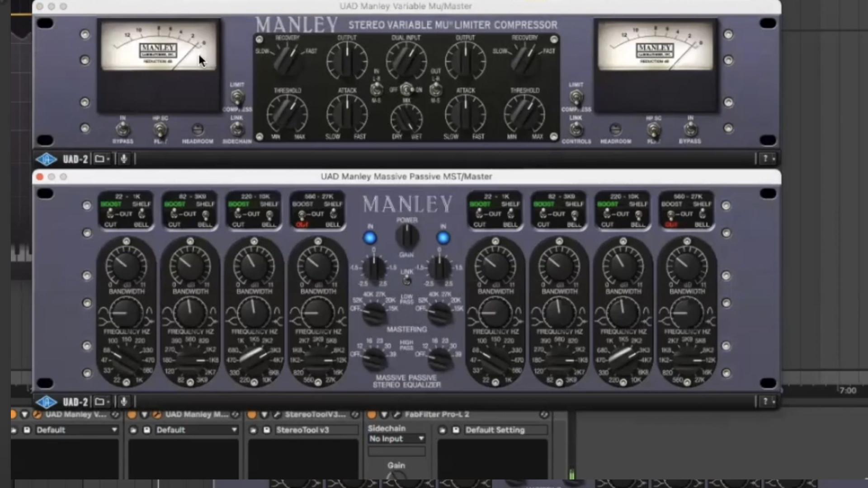Hot-swap the FabFilter Pro-L 2 device
This screenshot has height=488, width=868.
click(x=544, y=414)
